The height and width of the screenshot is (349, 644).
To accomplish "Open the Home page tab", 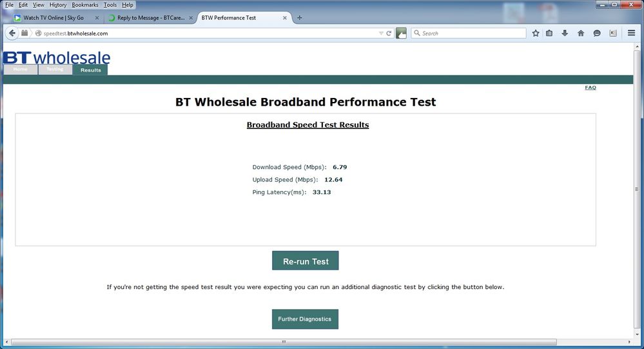I will [20, 70].
